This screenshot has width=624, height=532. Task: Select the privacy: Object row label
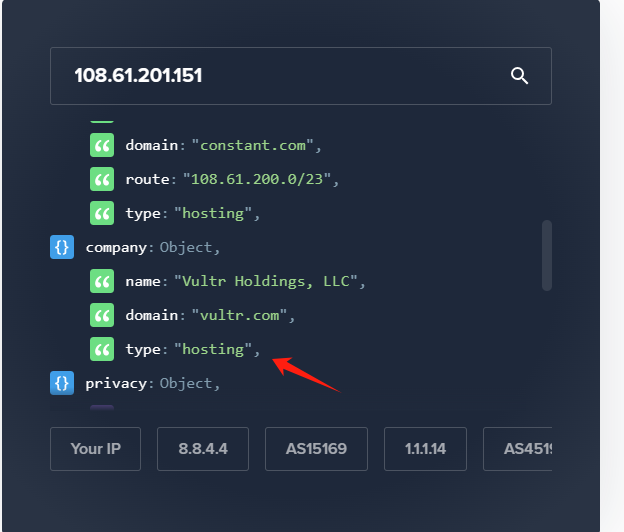pyautogui.click(x=152, y=383)
